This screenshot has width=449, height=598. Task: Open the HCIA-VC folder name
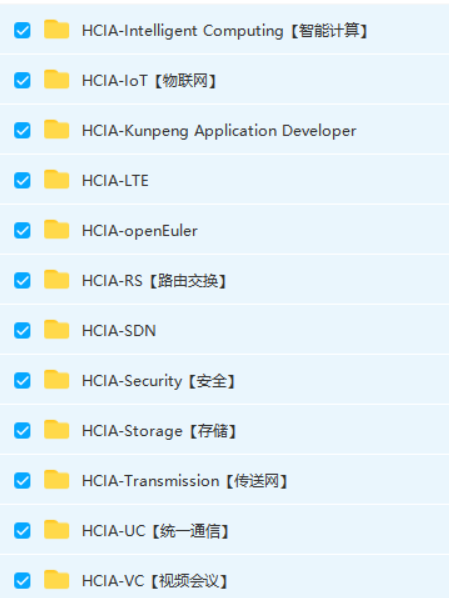click(155, 581)
